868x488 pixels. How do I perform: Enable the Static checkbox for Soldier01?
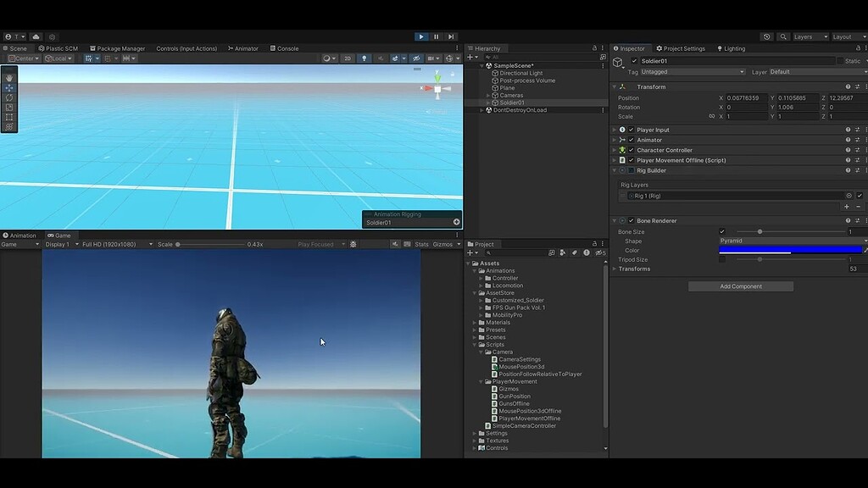[841, 61]
